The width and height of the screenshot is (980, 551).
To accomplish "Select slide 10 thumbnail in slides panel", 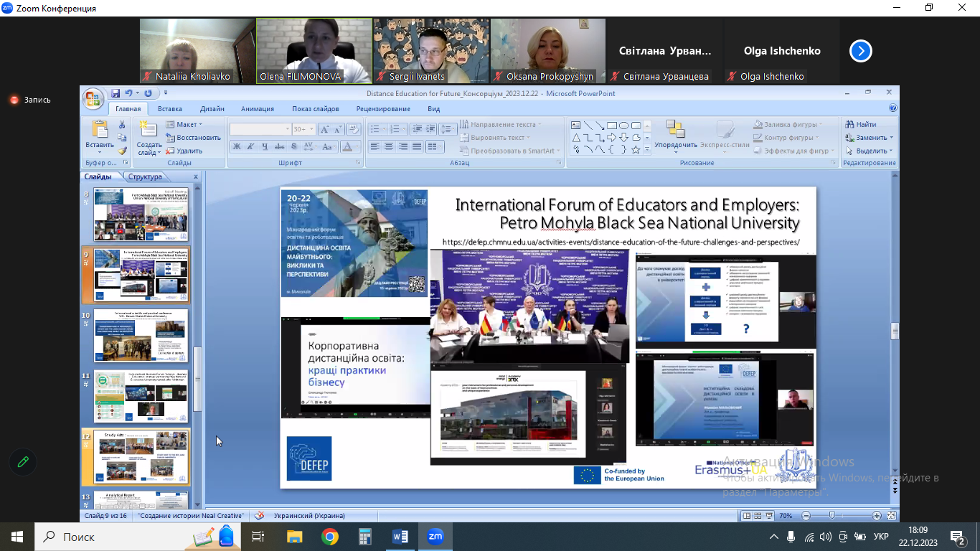I will tap(141, 336).
